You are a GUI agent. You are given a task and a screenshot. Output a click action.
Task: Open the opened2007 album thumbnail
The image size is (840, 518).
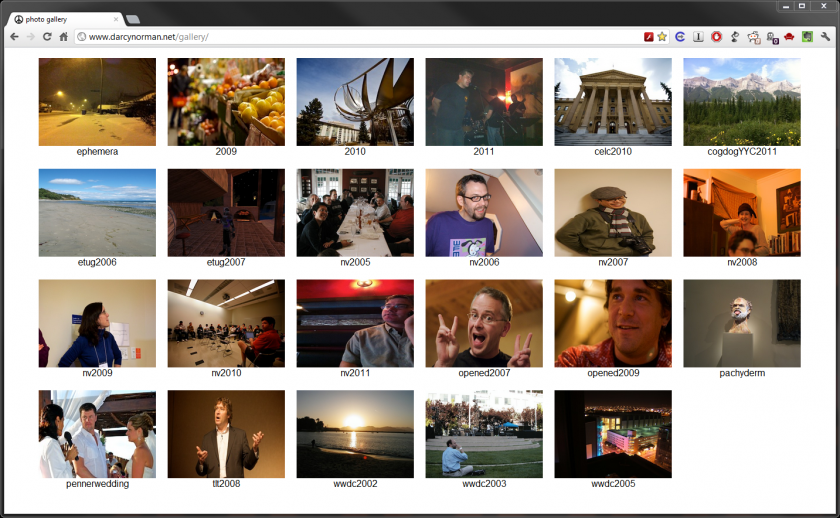(x=483, y=323)
